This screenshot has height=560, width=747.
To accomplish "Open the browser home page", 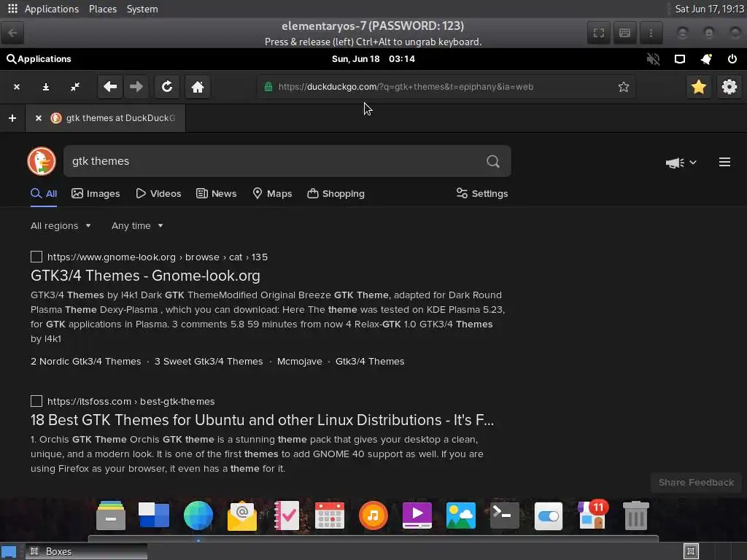I will pyautogui.click(x=197, y=87).
